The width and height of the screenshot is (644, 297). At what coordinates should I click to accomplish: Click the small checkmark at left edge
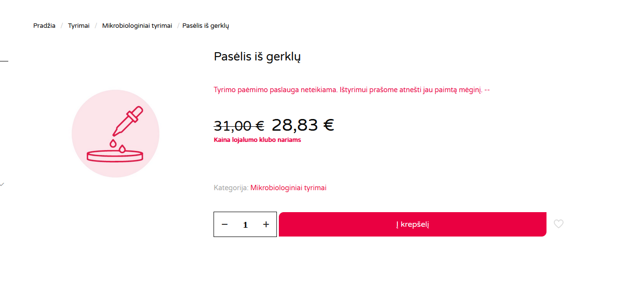[2, 184]
